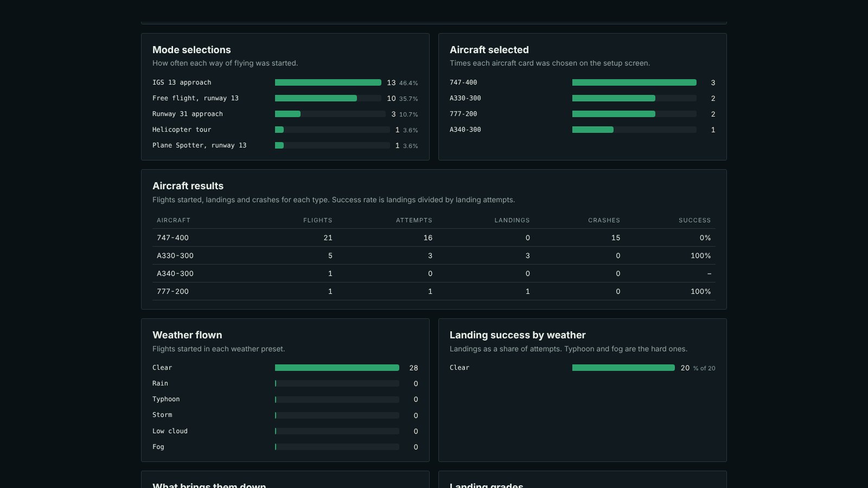This screenshot has height=488, width=868.
Task: Click the ATTEMPTS column header
Action: [x=414, y=220]
